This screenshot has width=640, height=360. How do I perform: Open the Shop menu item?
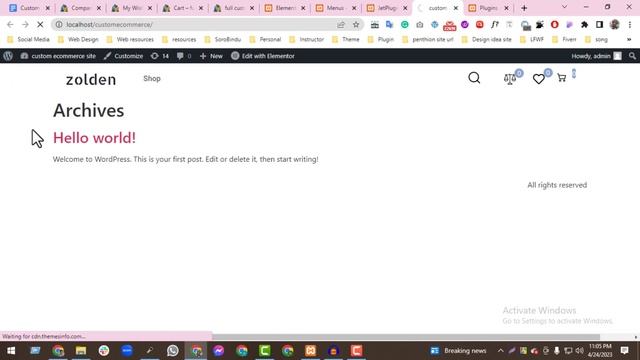coord(152,78)
